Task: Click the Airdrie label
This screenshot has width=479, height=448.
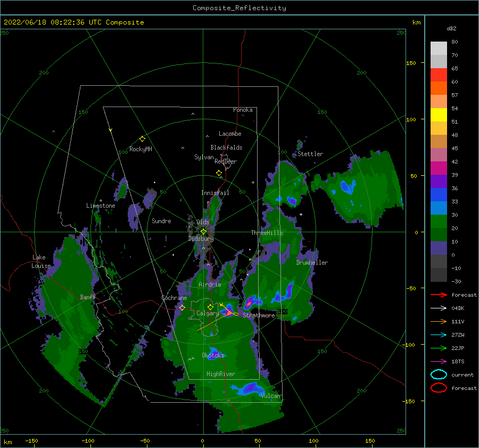Action: [210, 284]
